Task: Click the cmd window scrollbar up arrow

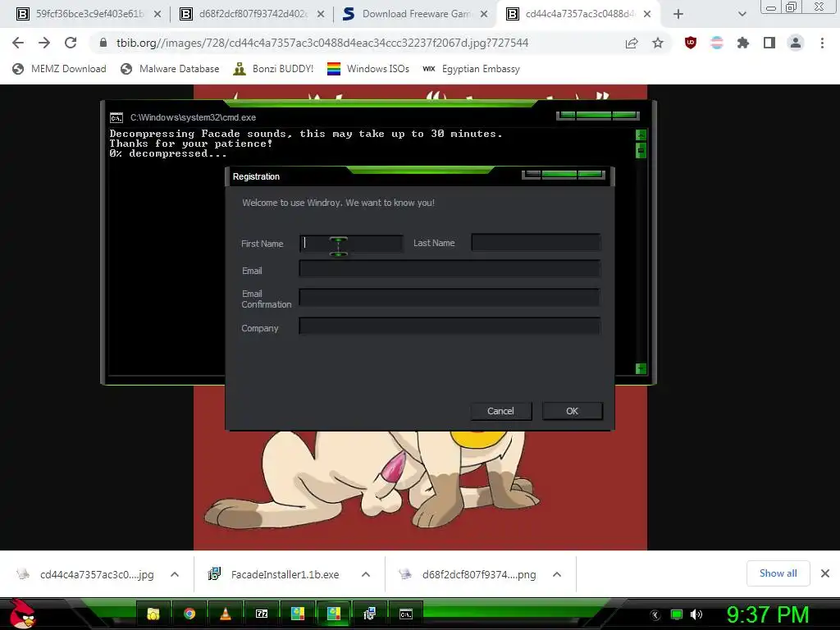Action: [x=641, y=135]
